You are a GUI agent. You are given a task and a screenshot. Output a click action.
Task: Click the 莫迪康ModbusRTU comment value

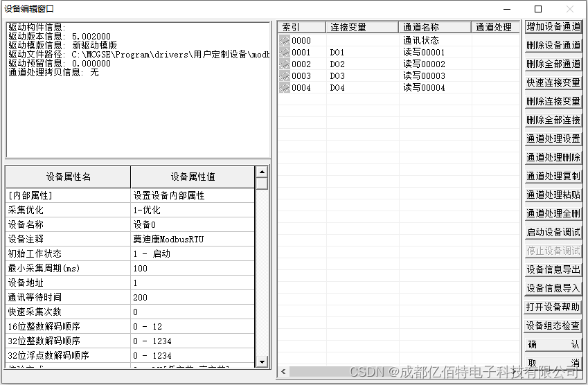pos(193,239)
